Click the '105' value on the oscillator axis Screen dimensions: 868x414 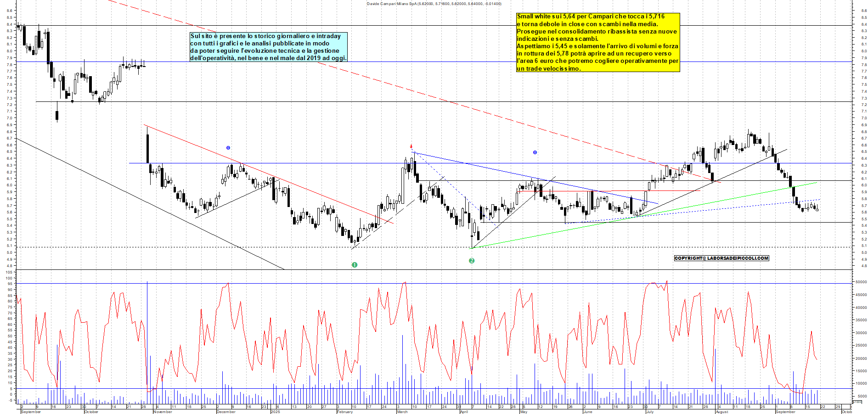9,272
